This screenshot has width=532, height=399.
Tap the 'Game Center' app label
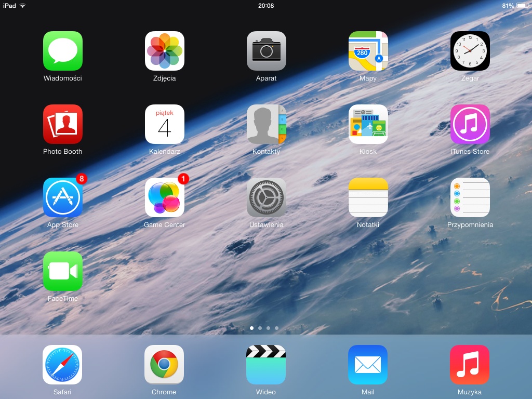[165, 225]
